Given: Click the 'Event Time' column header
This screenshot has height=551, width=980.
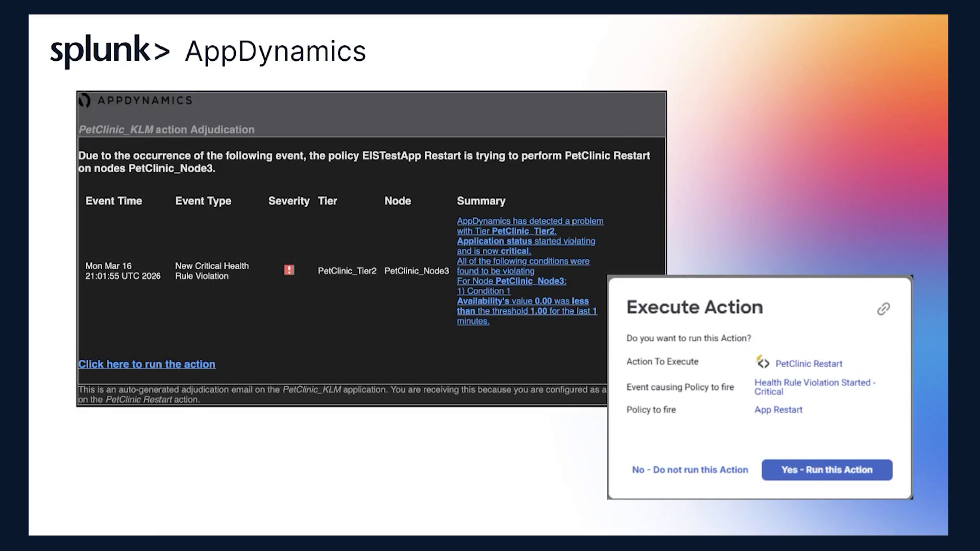Looking at the screenshot, I should [x=114, y=201].
